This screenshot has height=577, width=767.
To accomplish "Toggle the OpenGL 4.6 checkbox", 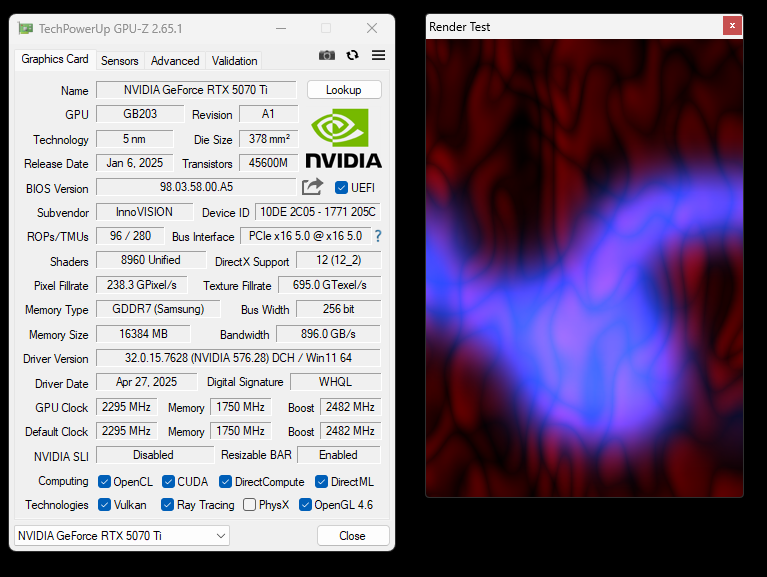I will (305, 505).
